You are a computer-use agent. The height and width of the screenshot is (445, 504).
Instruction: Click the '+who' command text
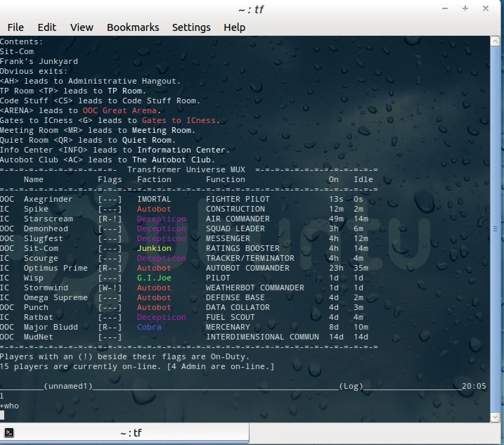9,406
